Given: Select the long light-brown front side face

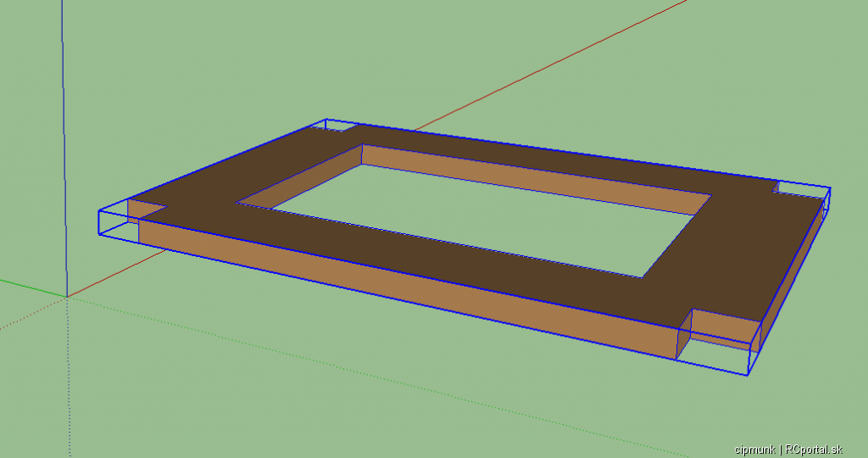Looking at the screenshot, I should coord(408,288).
